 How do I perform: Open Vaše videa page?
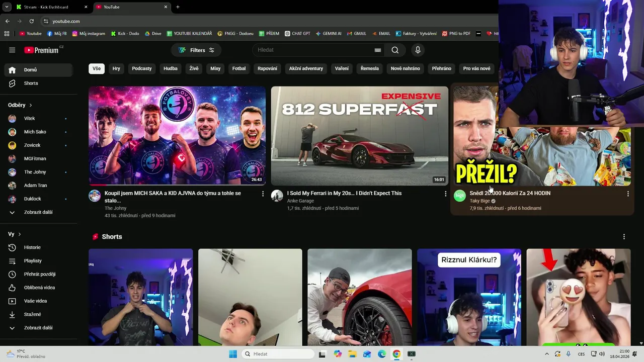coord(38,301)
